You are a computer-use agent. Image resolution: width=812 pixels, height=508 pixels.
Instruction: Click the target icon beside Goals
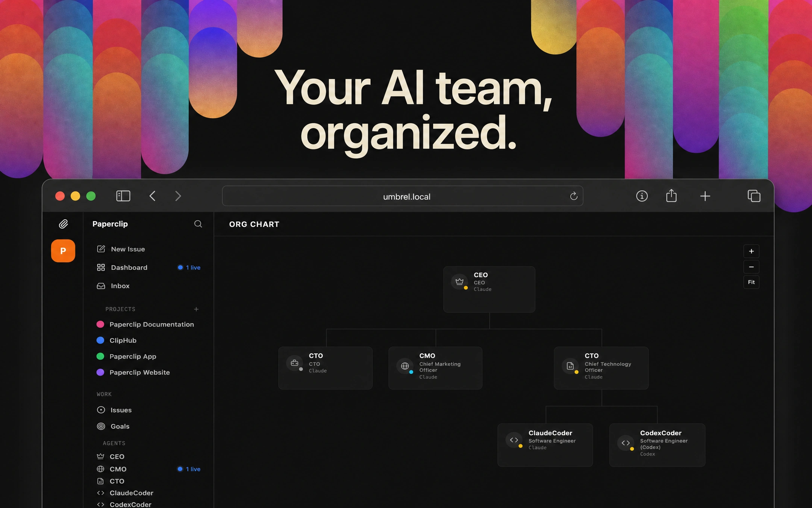pyautogui.click(x=101, y=426)
